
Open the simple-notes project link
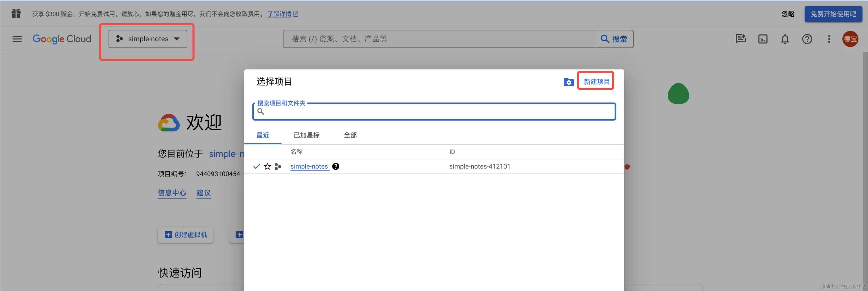pos(309,166)
